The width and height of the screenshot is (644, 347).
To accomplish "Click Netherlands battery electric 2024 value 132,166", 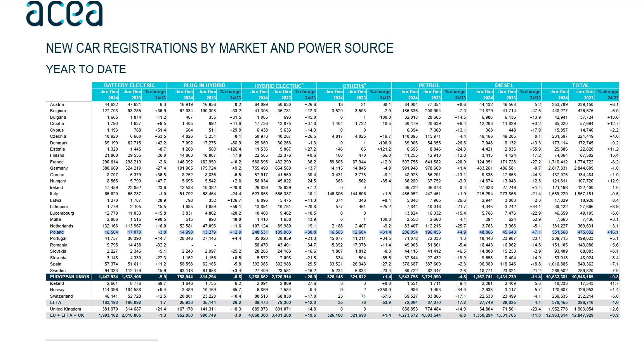I will pyautogui.click(x=110, y=226).
